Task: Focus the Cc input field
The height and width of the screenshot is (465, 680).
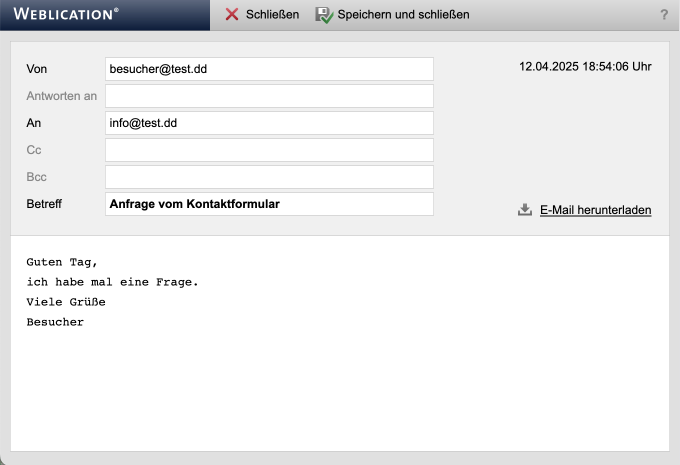Action: (269, 150)
